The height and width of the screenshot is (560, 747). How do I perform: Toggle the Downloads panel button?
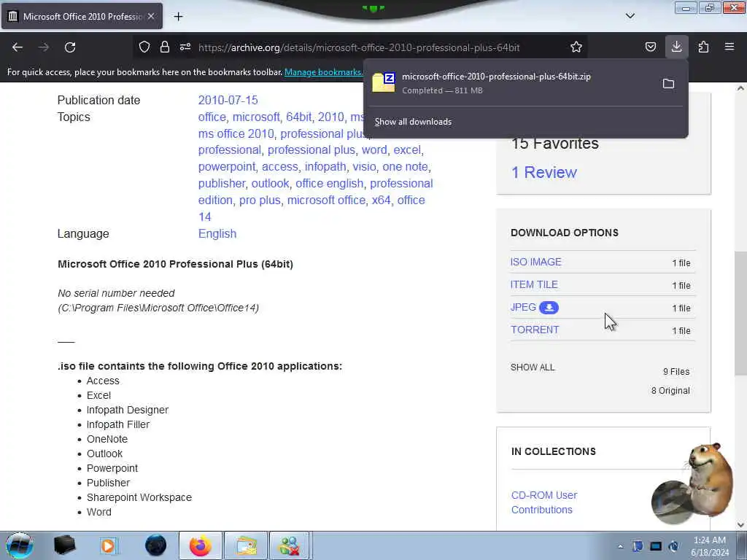click(x=676, y=47)
